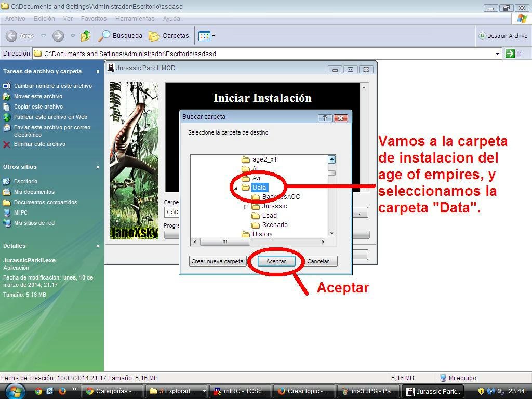532x399 pixels.
Task: Select the Scenario folder
Action: point(275,224)
